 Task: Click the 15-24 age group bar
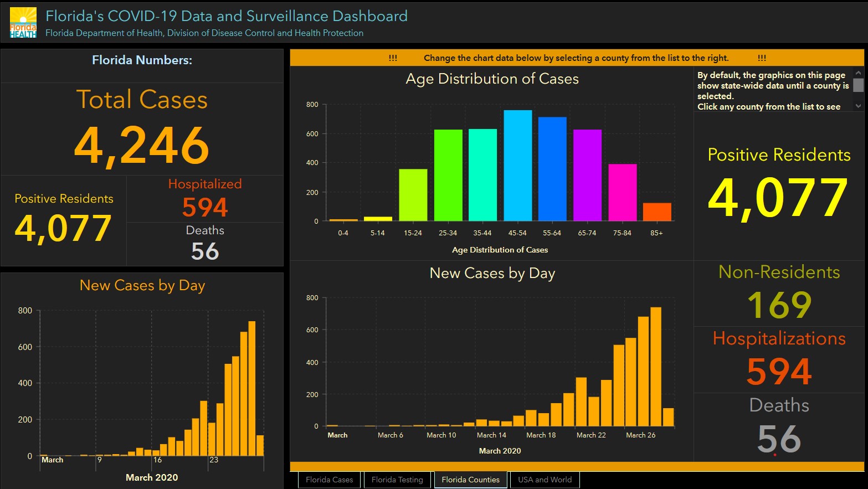click(x=413, y=195)
